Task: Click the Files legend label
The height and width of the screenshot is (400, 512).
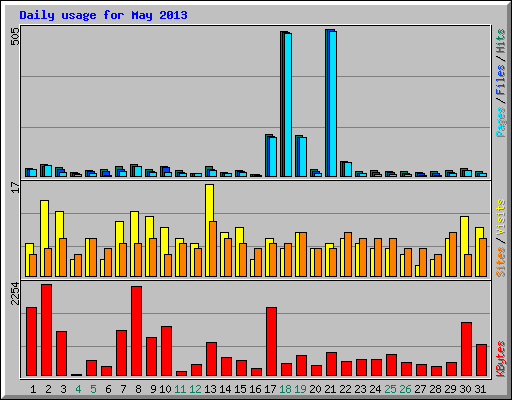Action: (x=501, y=80)
